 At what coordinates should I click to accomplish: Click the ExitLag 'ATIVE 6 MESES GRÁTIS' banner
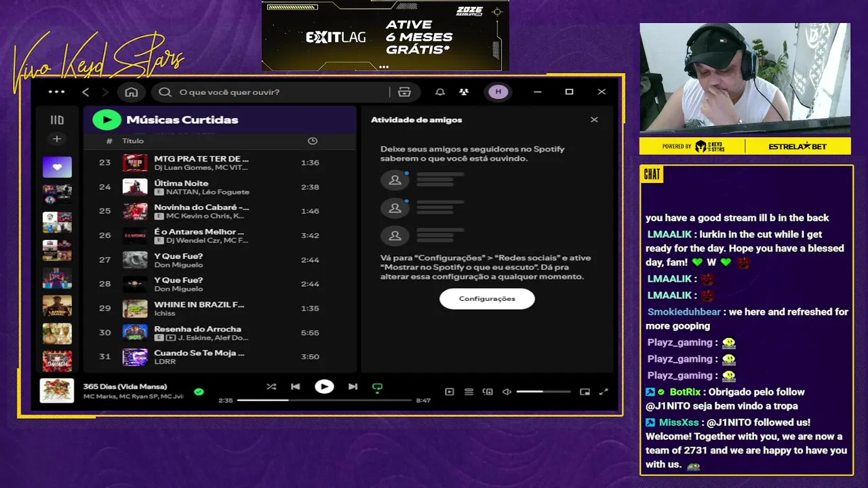coord(385,35)
